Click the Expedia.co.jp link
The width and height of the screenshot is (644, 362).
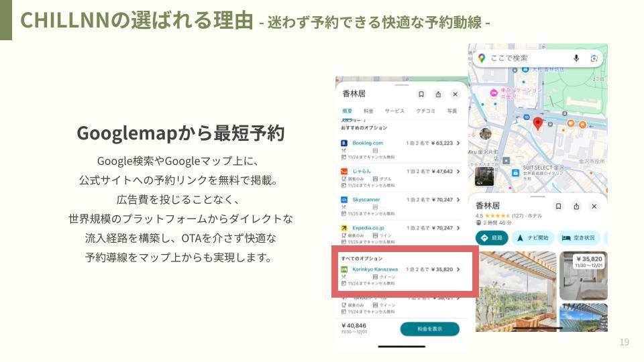coord(368,228)
